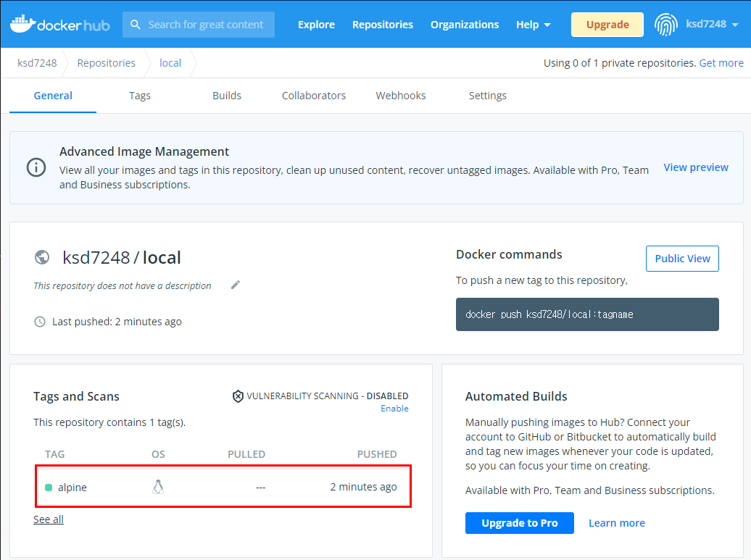
Task: Open Organizations in the top navigation
Action: click(465, 25)
